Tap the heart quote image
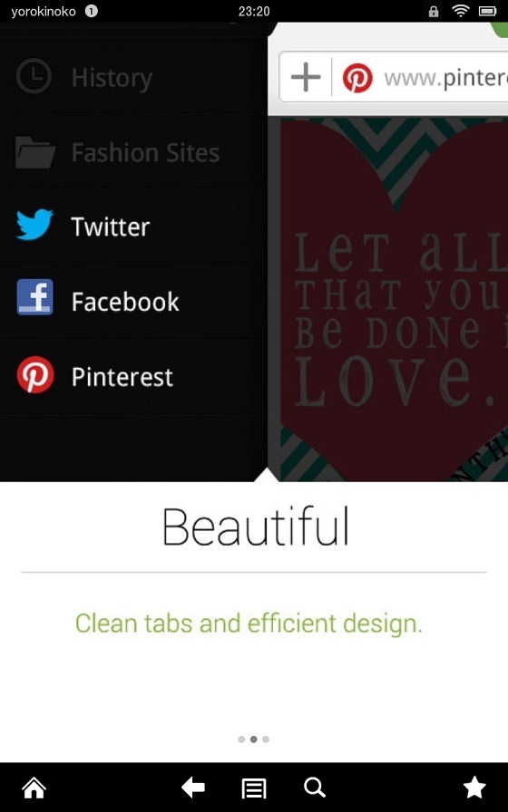This screenshot has height=812, width=508. 394,299
